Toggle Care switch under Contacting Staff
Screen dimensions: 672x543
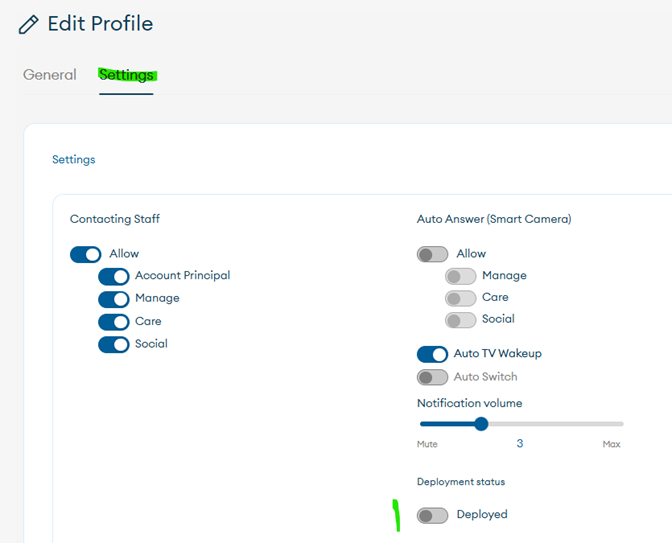pyautogui.click(x=114, y=322)
